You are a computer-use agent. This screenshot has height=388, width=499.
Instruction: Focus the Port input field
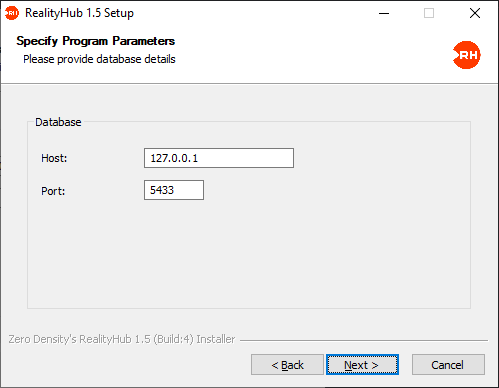point(174,190)
